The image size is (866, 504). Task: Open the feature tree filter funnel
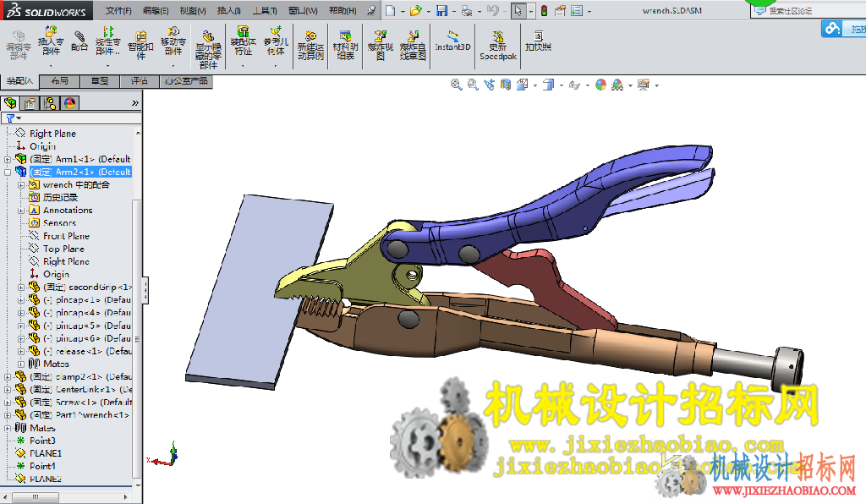(10, 118)
